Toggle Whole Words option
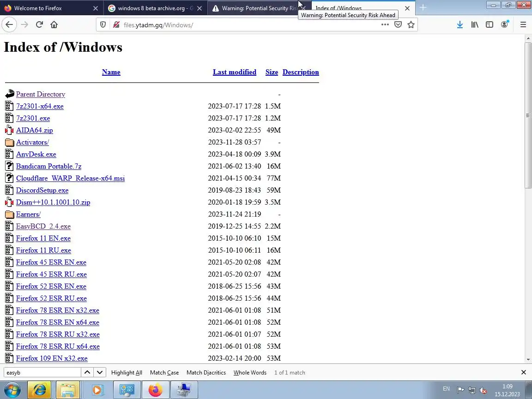The height and width of the screenshot is (399, 532). click(x=250, y=373)
